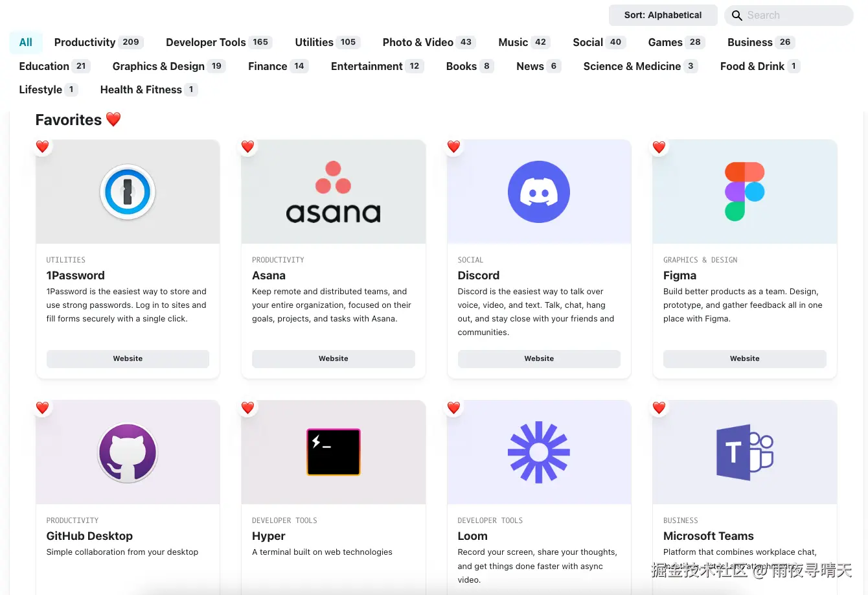Click the Discord app icon

pos(539,192)
